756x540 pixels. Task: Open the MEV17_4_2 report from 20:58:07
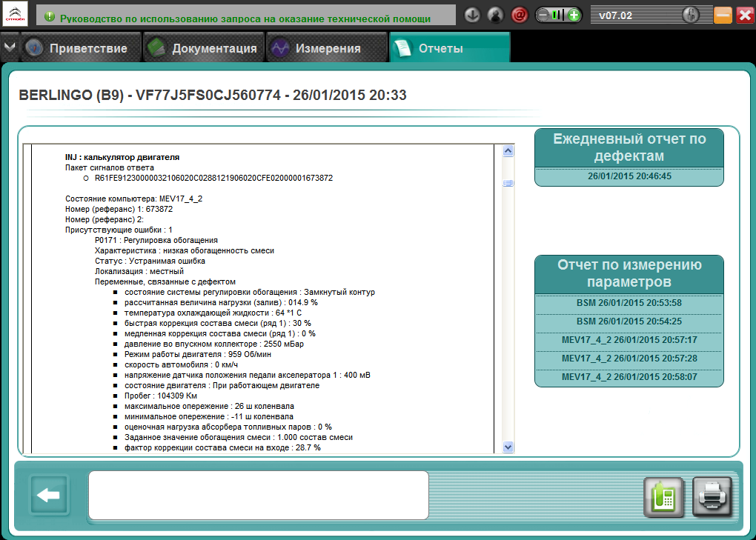629,377
